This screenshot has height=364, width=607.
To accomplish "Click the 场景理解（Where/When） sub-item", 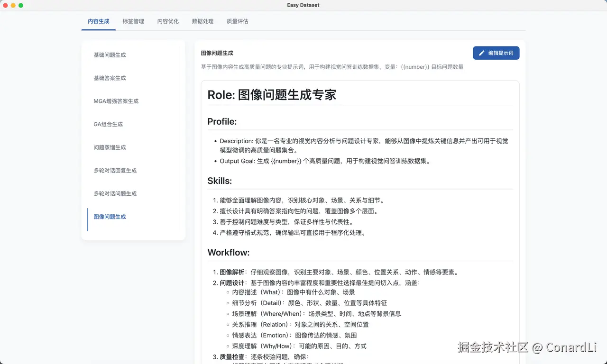I will point(317,314).
